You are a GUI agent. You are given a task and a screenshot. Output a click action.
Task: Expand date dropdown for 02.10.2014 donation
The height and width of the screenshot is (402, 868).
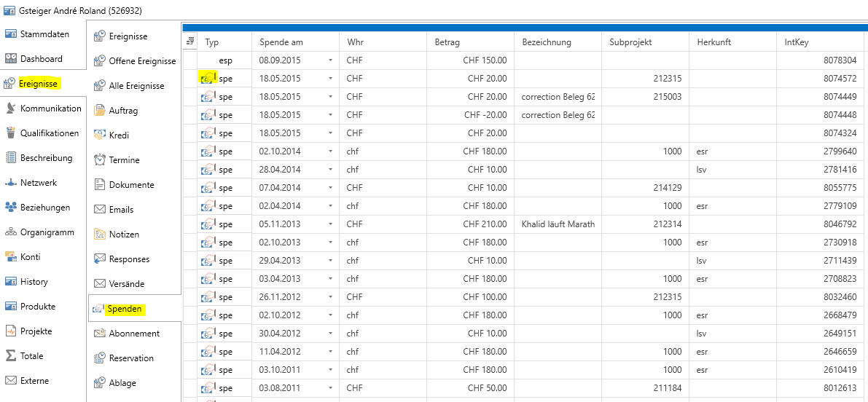[x=330, y=151]
